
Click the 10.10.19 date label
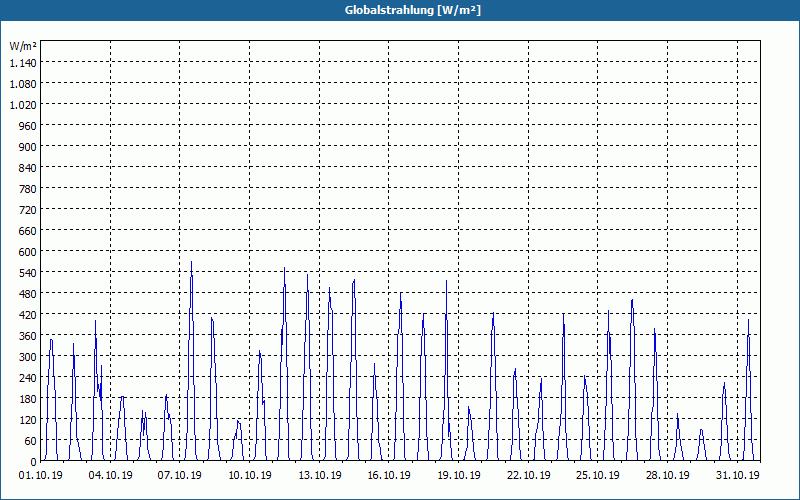click(x=249, y=475)
